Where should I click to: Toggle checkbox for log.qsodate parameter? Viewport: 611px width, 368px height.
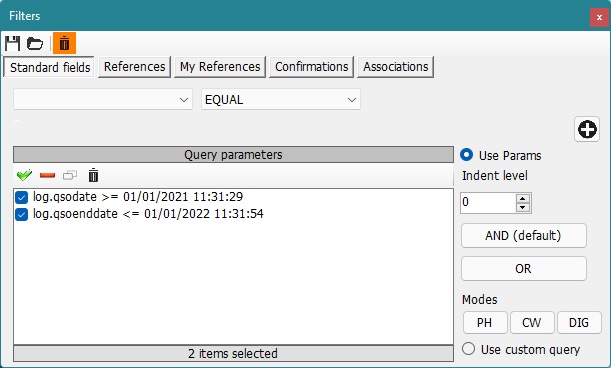[21, 197]
